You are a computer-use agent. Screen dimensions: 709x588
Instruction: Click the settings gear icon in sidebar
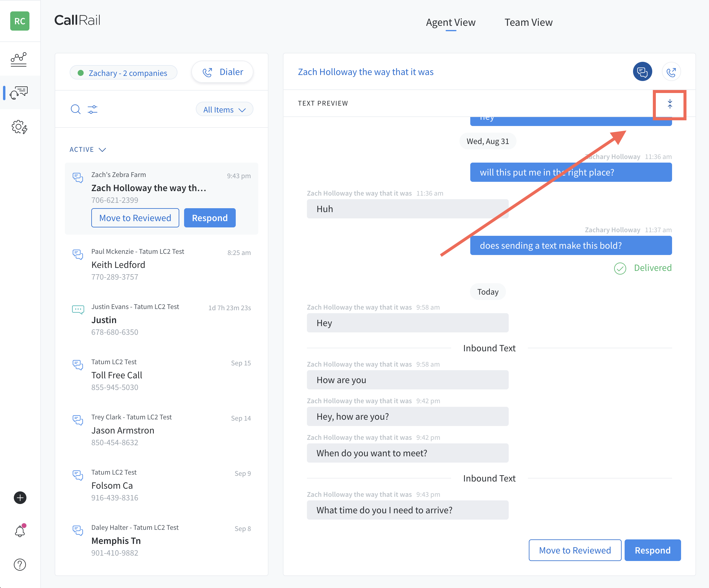[20, 127]
